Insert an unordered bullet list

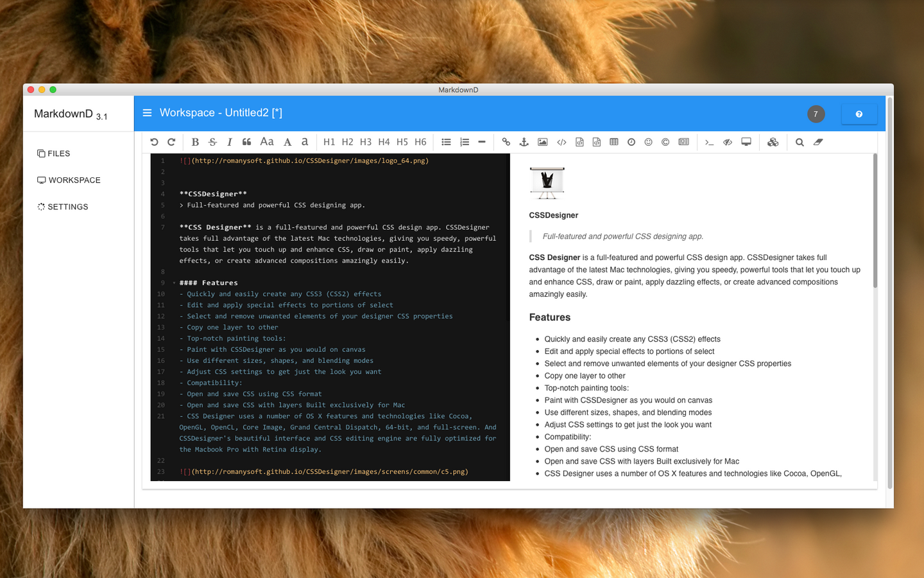click(x=446, y=142)
